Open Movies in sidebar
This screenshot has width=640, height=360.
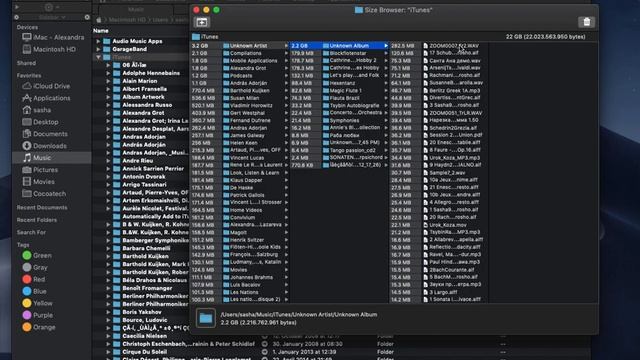point(38,182)
